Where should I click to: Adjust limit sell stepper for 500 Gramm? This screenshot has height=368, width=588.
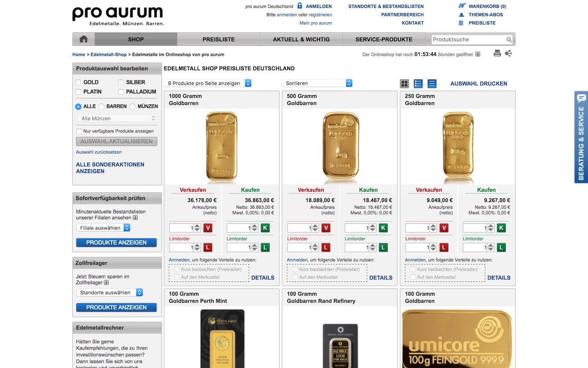click(315, 247)
